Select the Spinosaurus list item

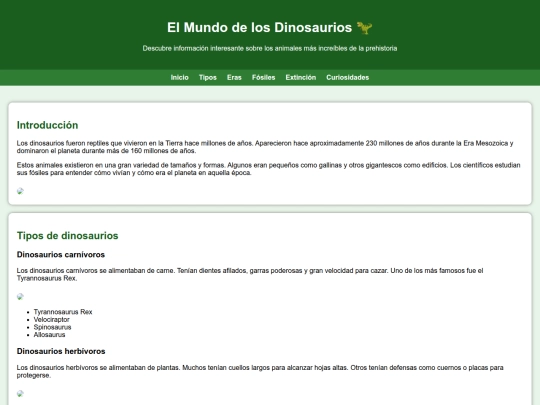point(52,327)
